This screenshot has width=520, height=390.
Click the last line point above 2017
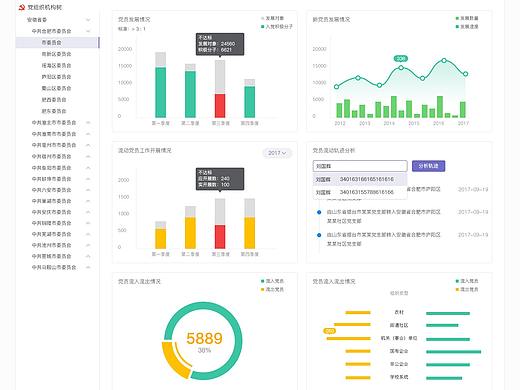(466, 74)
